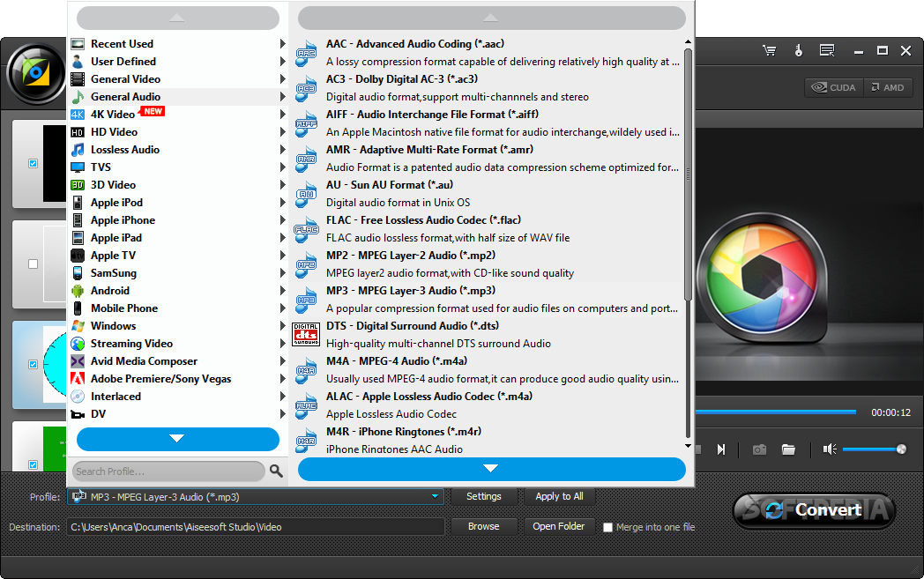Expand the SamSung submenu arrow

point(283,273)
